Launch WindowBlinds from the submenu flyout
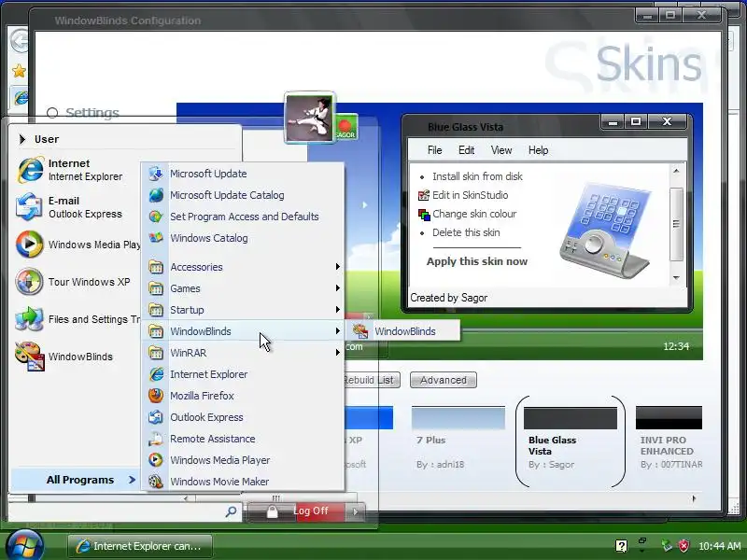Image resolution: width=747 pixels, height=560 pixels. (403, 331)
